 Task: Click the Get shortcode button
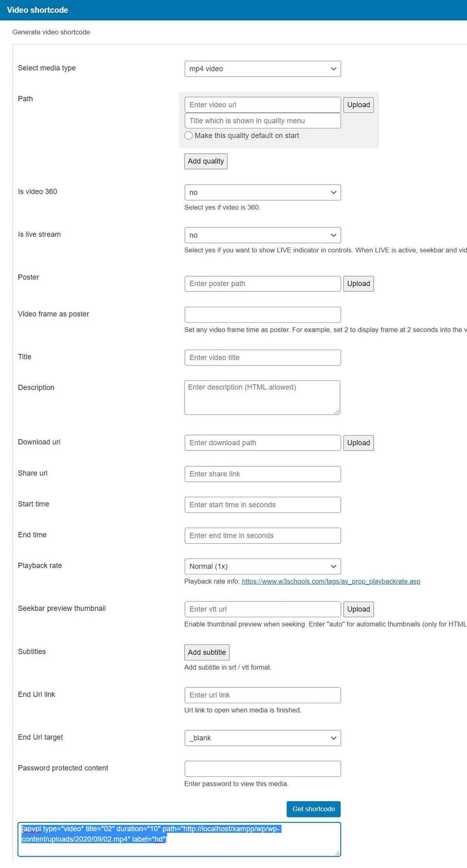(x=314, y=809)
